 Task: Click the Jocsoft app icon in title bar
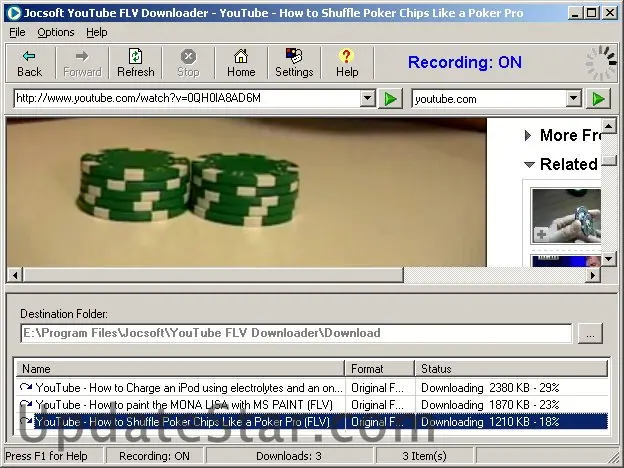tap(14, 13)
